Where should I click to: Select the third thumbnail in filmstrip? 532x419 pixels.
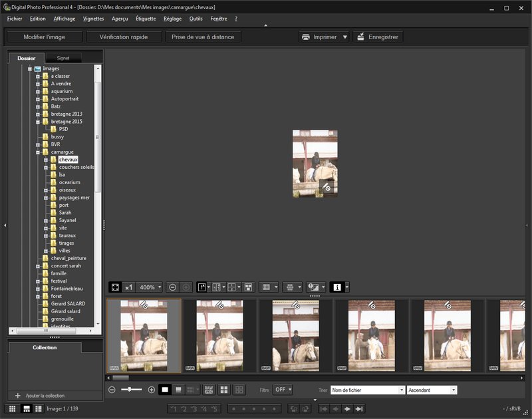(x=295, y=336)
